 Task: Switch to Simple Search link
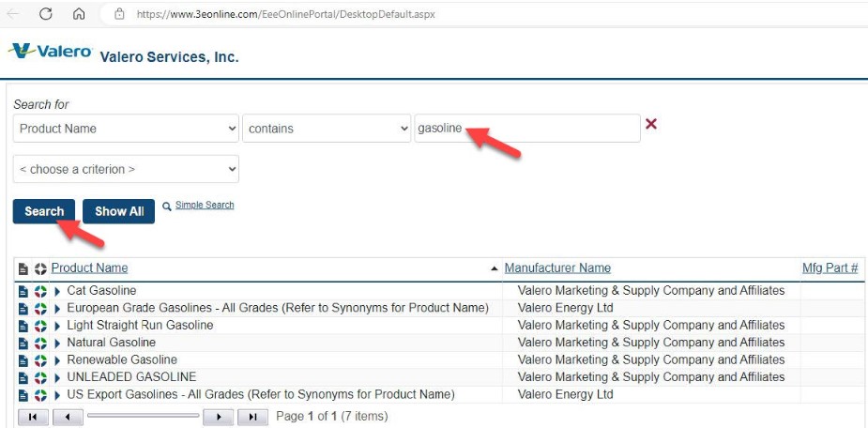[x=205, y=206]
